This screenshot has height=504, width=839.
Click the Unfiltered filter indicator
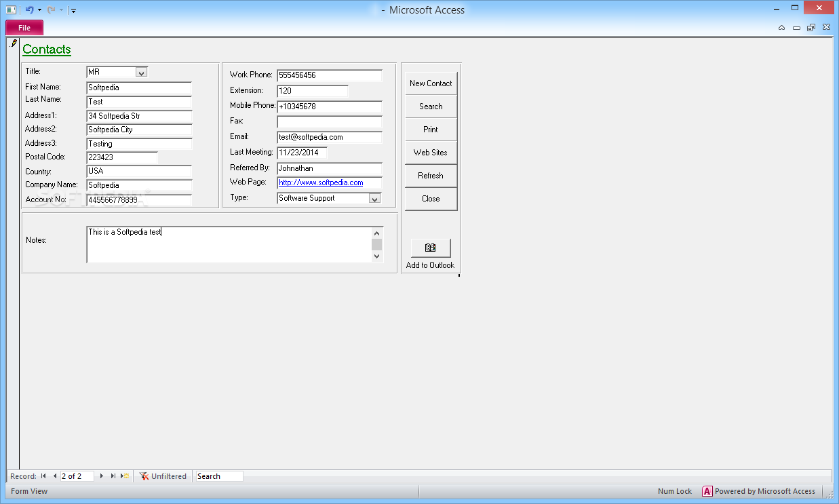[163, 476]
